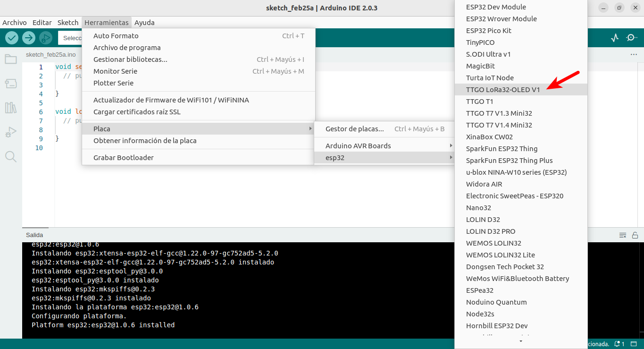Pick u-blox NINA-W10 series (ESP32)
Screen dimensions: 644x349
click(x=521, y=172)
